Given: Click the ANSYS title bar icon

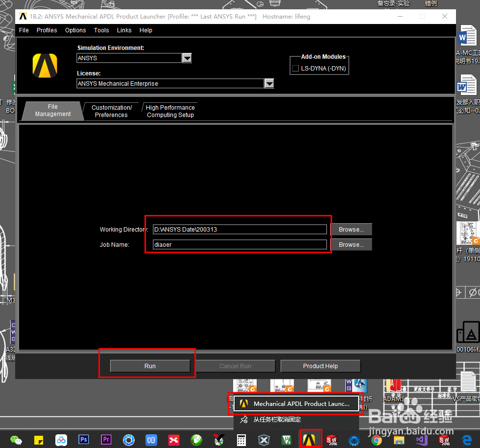Looking at the screenshot, I should point(23,16).
